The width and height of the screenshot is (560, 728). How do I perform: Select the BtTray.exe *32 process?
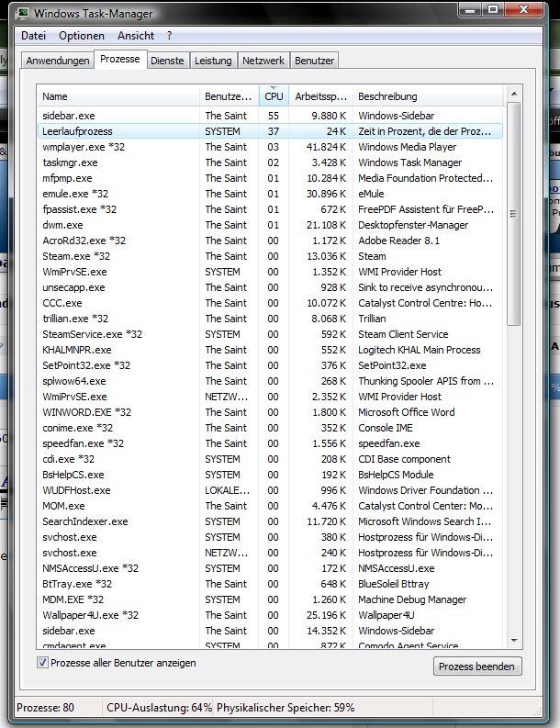tap(270, 584)
